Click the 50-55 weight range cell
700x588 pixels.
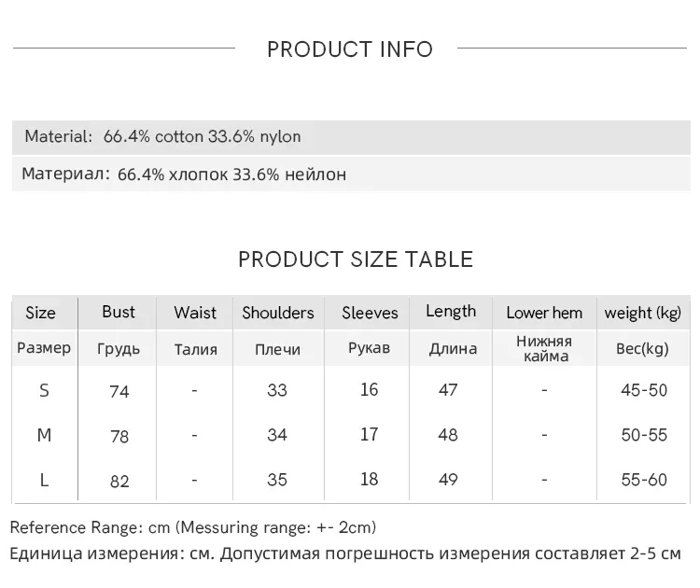coord(644,436)
